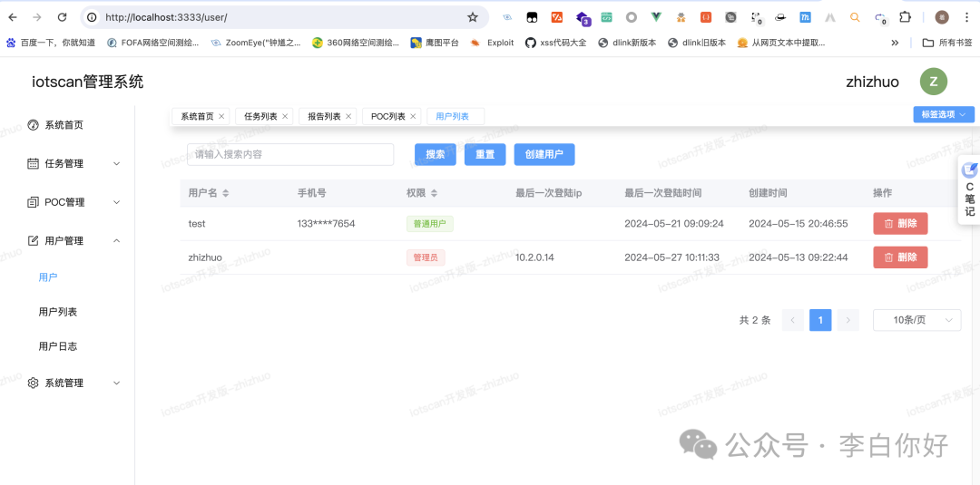980x485 pixels.
Task: Expand the 任务管理 sidebar menu
Action: [116, 163]
